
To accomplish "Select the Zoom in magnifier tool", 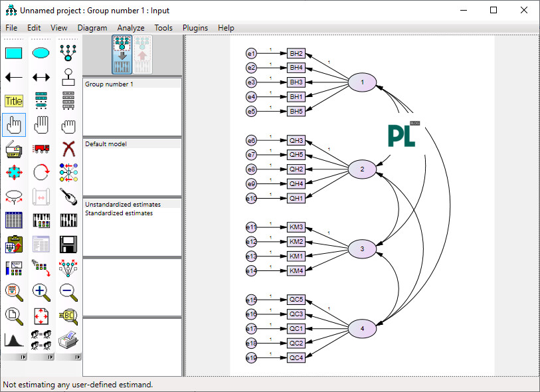I will tap(41, 292).
